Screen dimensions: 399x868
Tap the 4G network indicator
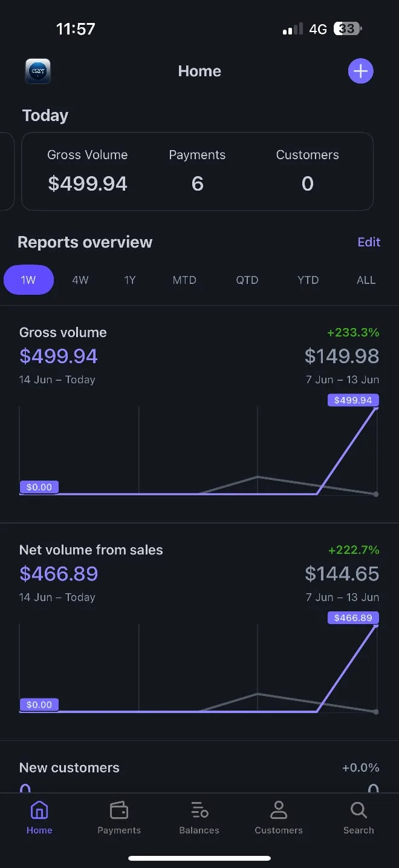pyautogui.click(x=318, y=29)
